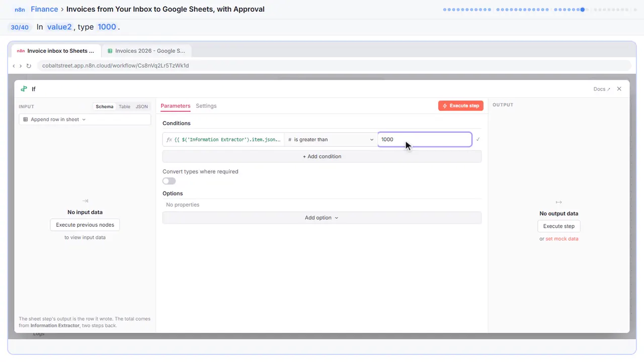This screenshot has height=362, width=644.
Task: Click the sheet icon in Append row selector
Action: point(26,120)
